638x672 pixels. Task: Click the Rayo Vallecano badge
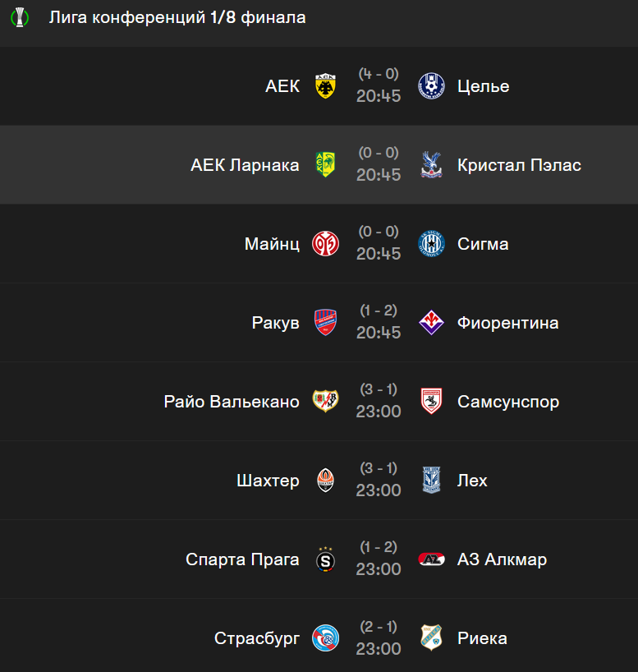[326, 402]
